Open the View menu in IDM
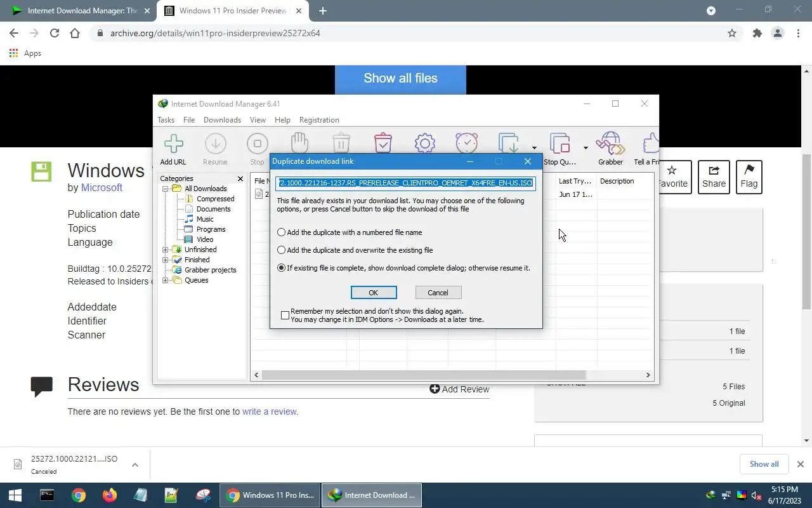Viewport: 812px width, 508px height. click(258, 120)
